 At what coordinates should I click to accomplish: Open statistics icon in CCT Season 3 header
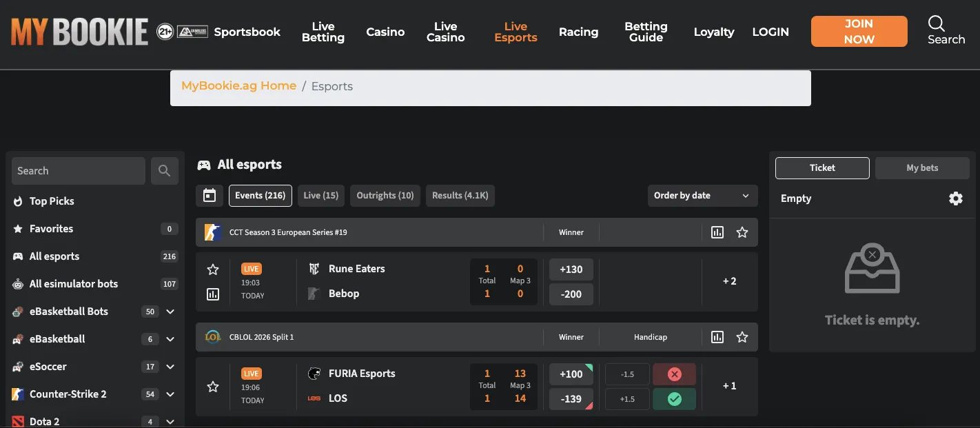click(717, 232)
